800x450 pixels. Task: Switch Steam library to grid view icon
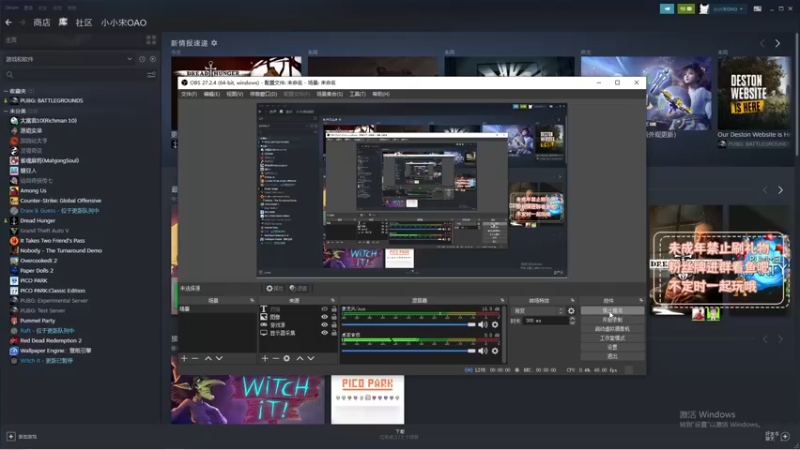[x=151, y=40]
